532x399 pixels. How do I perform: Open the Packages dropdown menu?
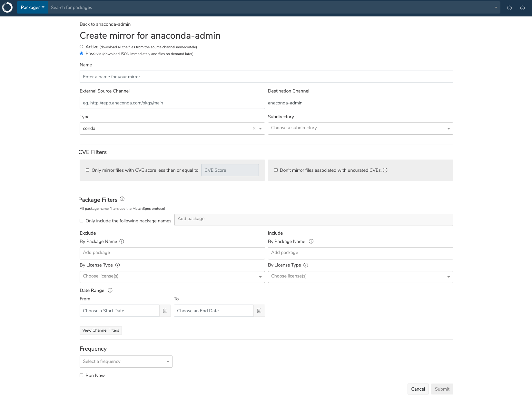coord(33,7)
